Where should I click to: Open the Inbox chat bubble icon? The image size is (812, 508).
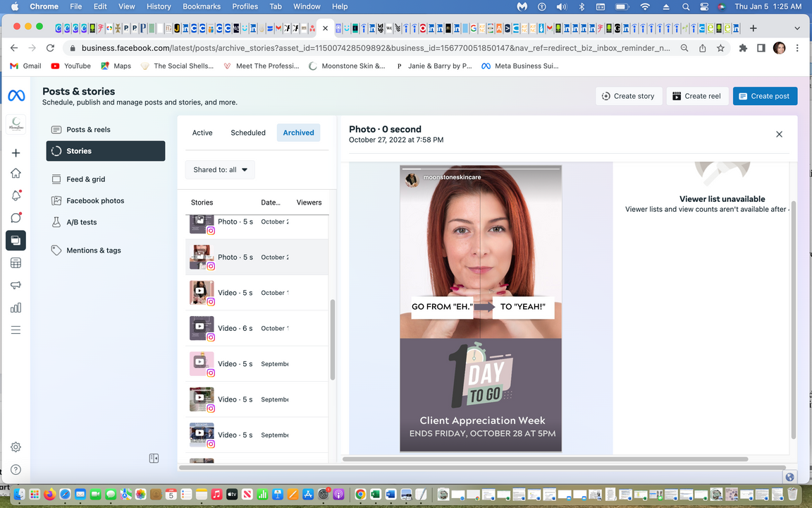[16, 218]
